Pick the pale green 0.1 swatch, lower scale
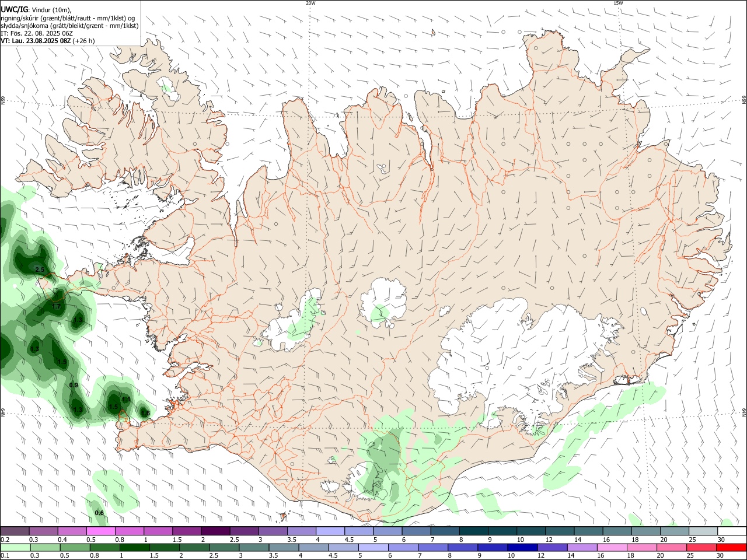Image resolution: width=747 pixels, height=560 pixels. coord(15,548)
